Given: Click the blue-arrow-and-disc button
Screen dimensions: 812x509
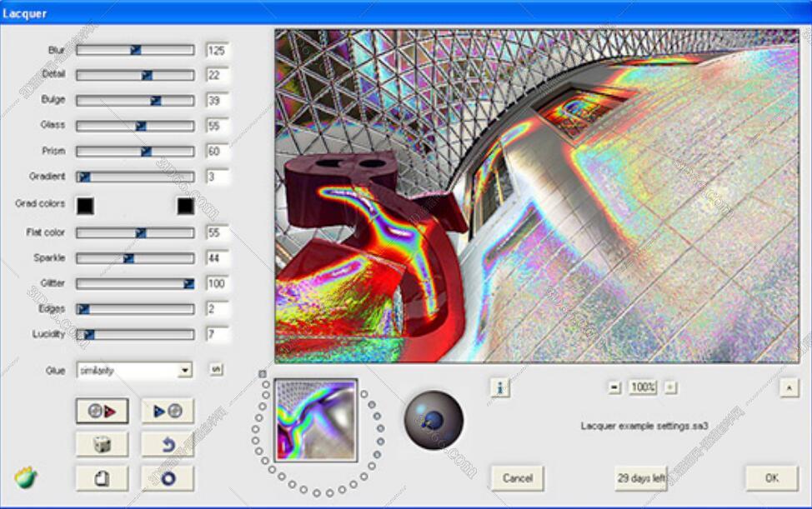Looking at the screenshot, I should coord(168,411).
